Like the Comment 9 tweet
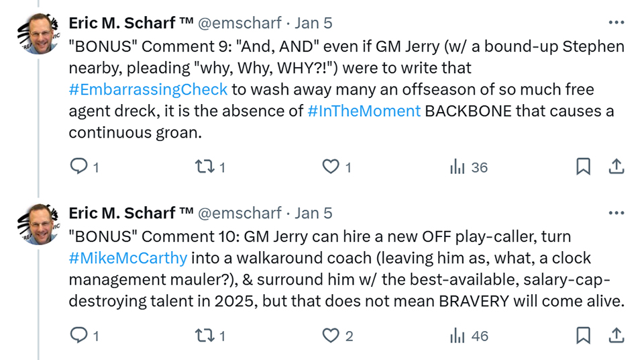 [336, 167]
